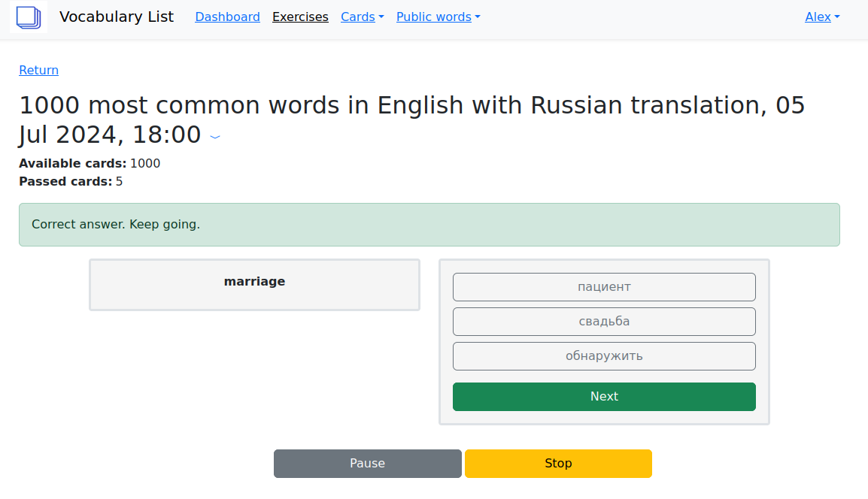
Task: Expand the Cards dropdown menu
Action: click(362, 17)
